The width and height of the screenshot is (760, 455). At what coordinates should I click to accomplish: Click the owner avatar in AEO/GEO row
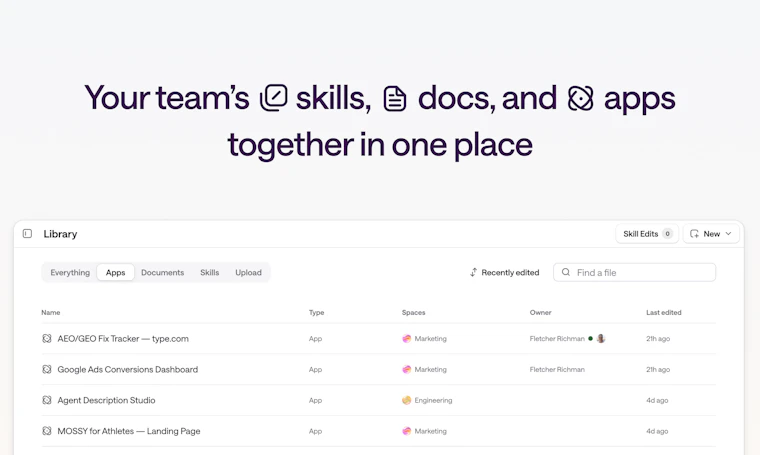(x=601, y=339)
